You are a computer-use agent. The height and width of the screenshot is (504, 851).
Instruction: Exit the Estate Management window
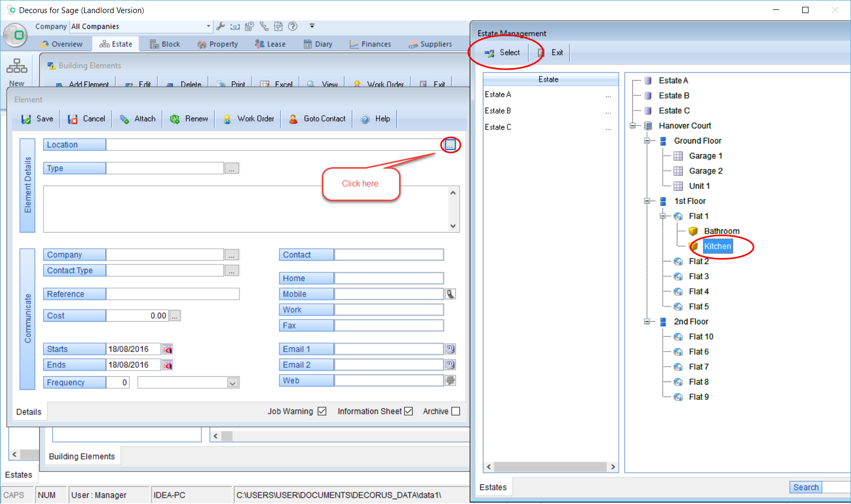pos(551,52)
